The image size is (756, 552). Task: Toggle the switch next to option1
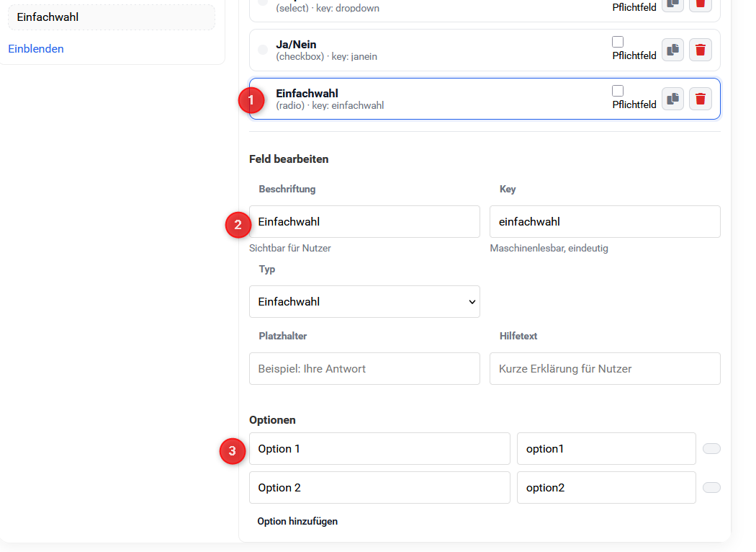[x=711, y=449]
